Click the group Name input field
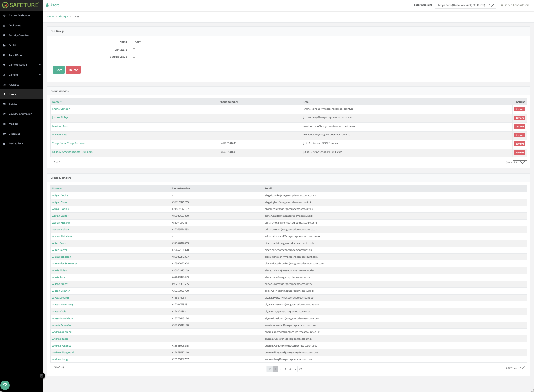Screen dimensions: 534x392 [x=328, y=42]
